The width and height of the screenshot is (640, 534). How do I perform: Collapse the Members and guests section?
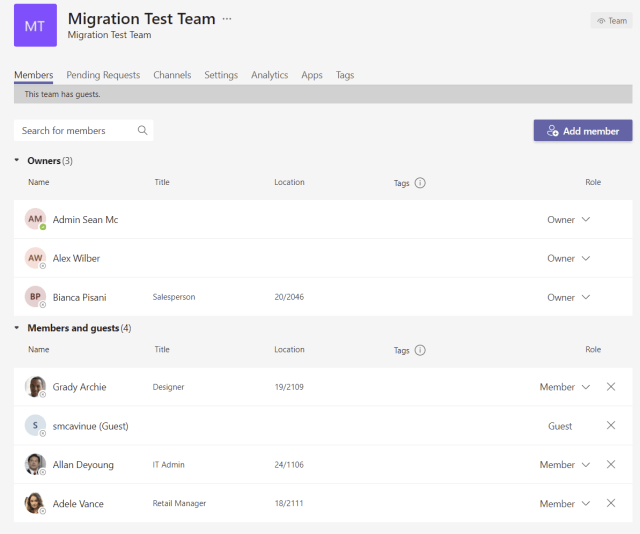17,328
